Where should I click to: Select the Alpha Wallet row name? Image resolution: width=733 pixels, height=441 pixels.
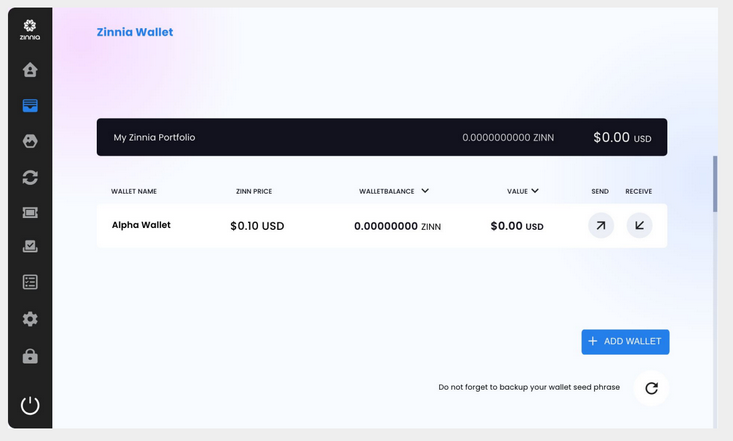pos(141,225)
